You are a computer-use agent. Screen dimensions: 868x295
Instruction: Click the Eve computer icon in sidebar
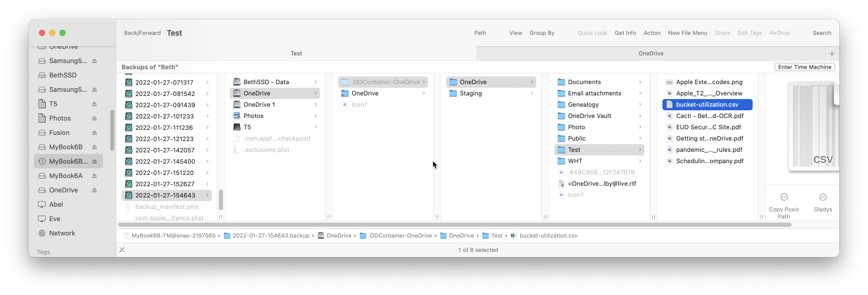42,219
